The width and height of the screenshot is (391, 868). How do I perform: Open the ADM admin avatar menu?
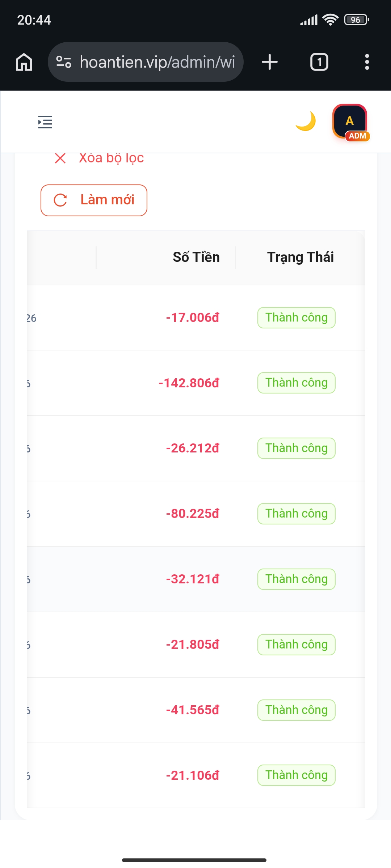coord(350,122)
